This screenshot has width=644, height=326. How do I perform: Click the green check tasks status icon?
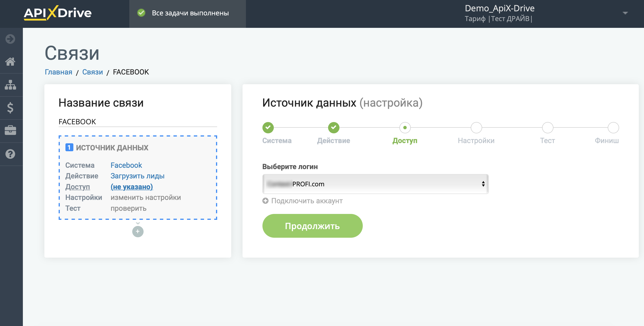click(141, 13)
